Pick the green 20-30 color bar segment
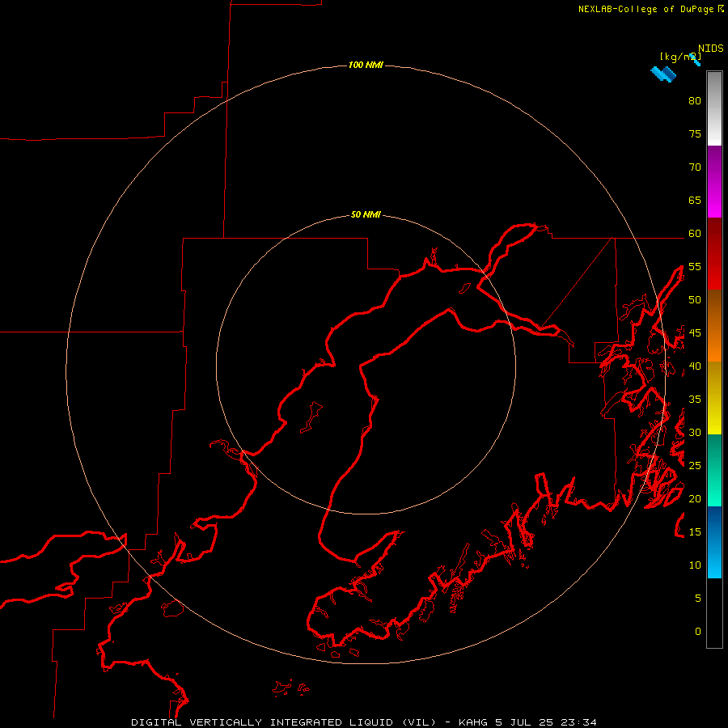Viewport: 728px width, 728px height. click(714, 470)
